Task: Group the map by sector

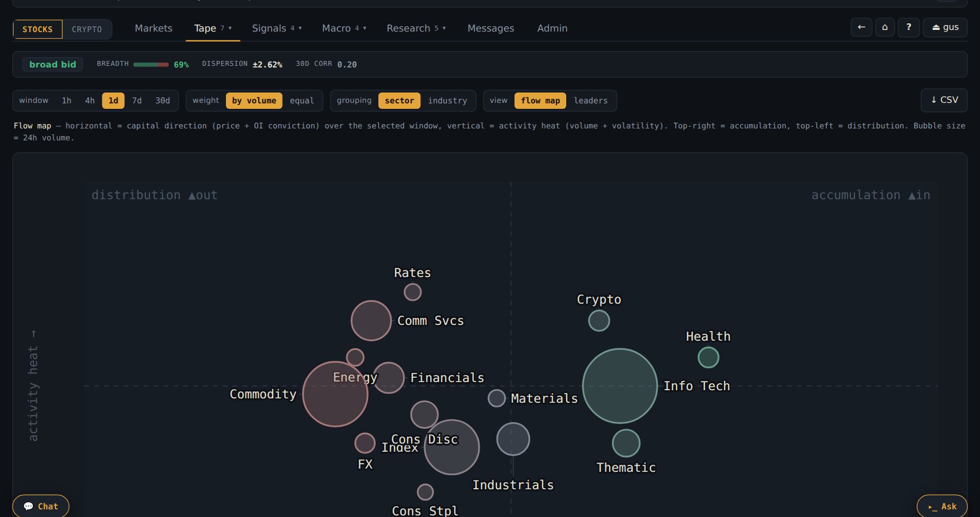Action: (x=400, y=101)
